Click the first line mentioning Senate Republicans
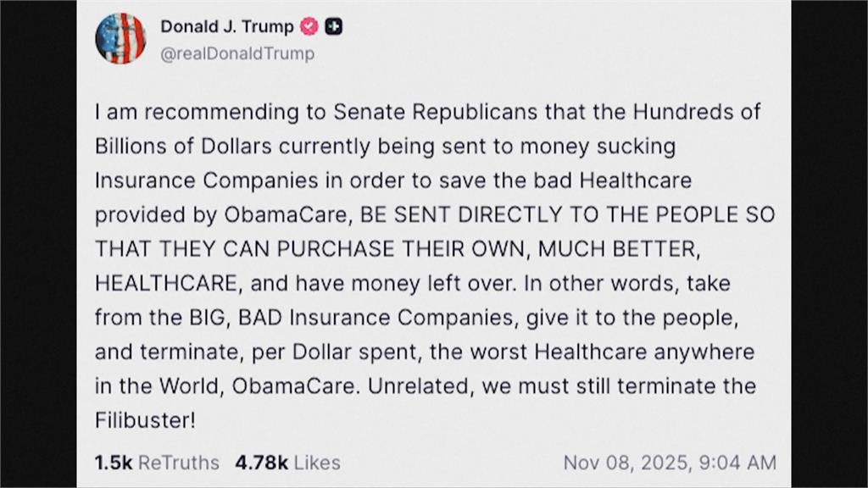The width and height of the screenshot is (868, 488). 428,112
